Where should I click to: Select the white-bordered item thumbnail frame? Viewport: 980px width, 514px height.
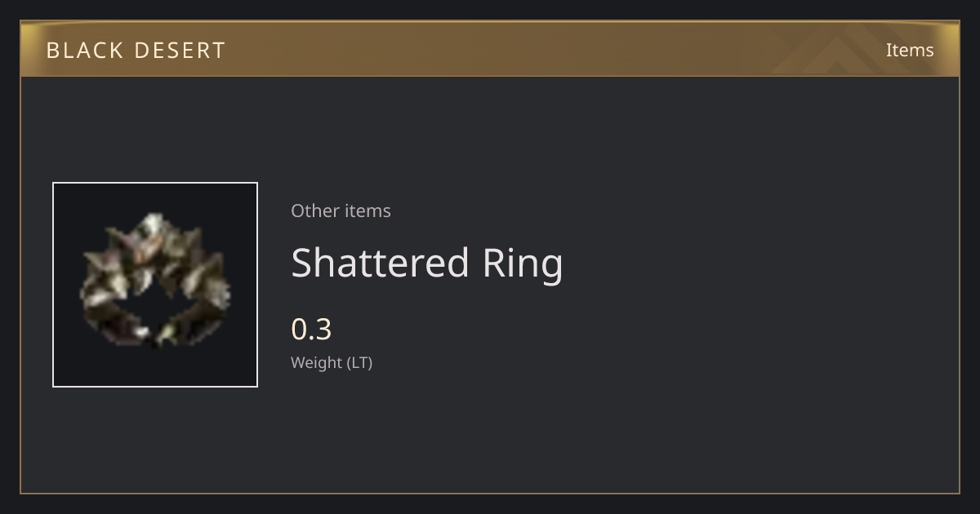pos(155,285)
